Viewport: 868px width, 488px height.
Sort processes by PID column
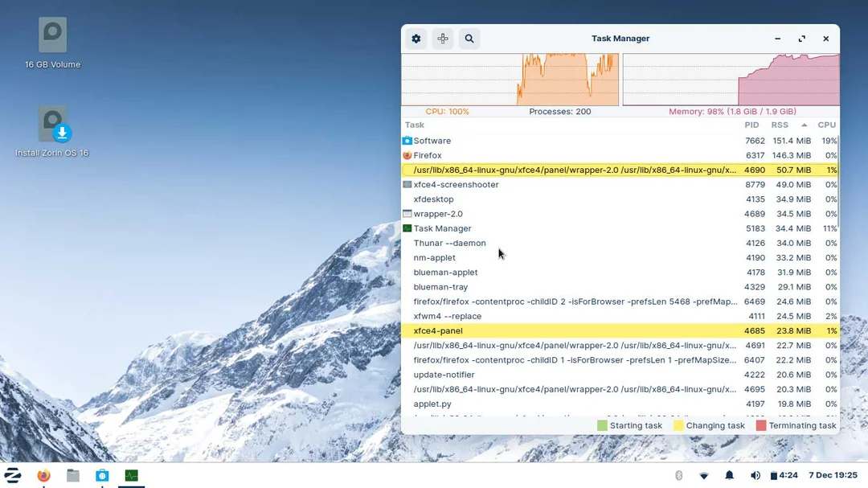[751, 125]
